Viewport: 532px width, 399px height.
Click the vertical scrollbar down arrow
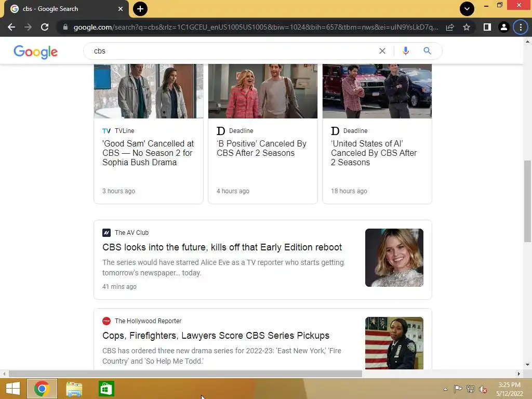(527, 365)
